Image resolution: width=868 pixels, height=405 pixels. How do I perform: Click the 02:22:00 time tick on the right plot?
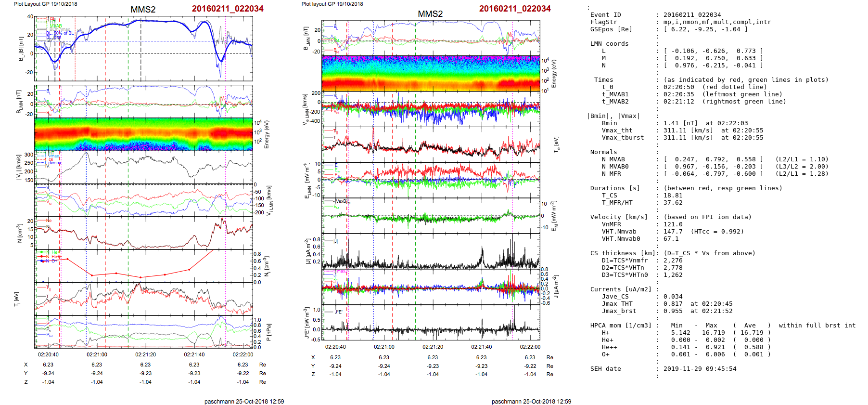pos(530,347)
